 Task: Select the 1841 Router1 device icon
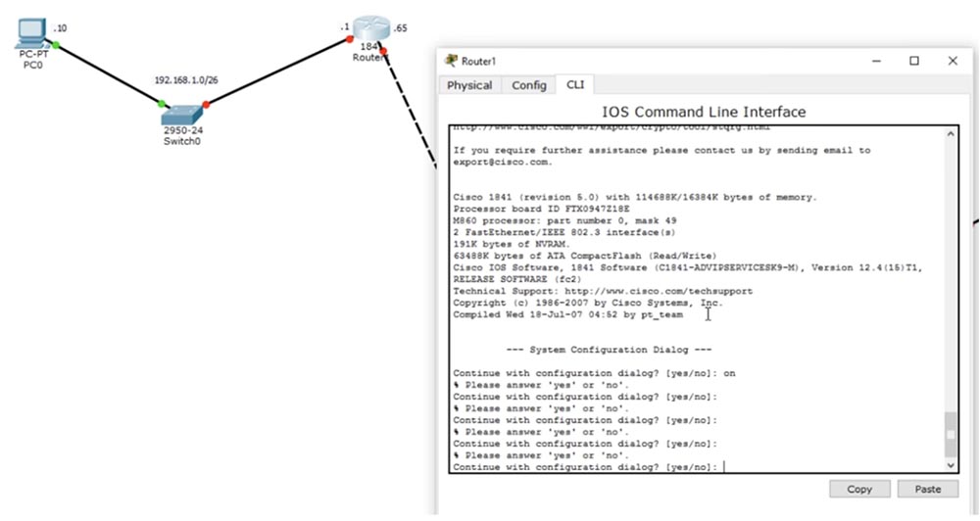[371, 28]
